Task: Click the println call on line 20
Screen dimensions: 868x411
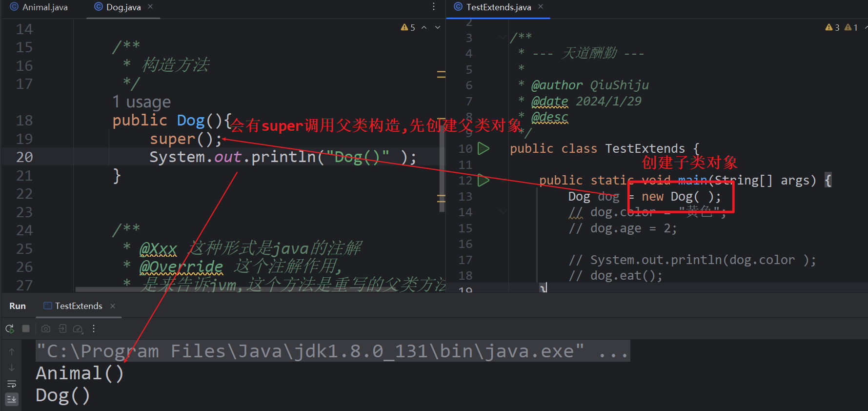Action: click(x=283, y=157)
